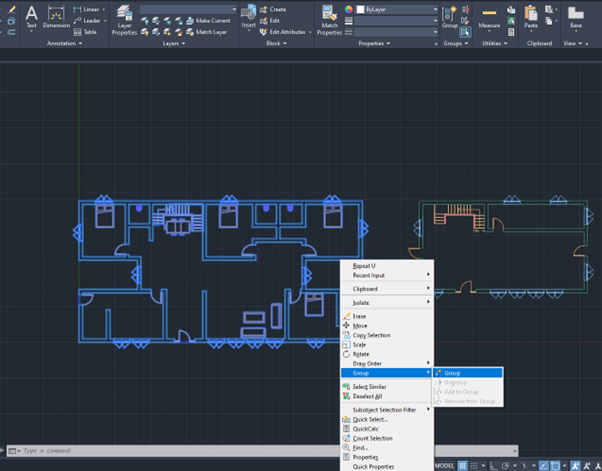Click the Group tool in ribbon
The image size is (602, 471).
coord(450,17)
